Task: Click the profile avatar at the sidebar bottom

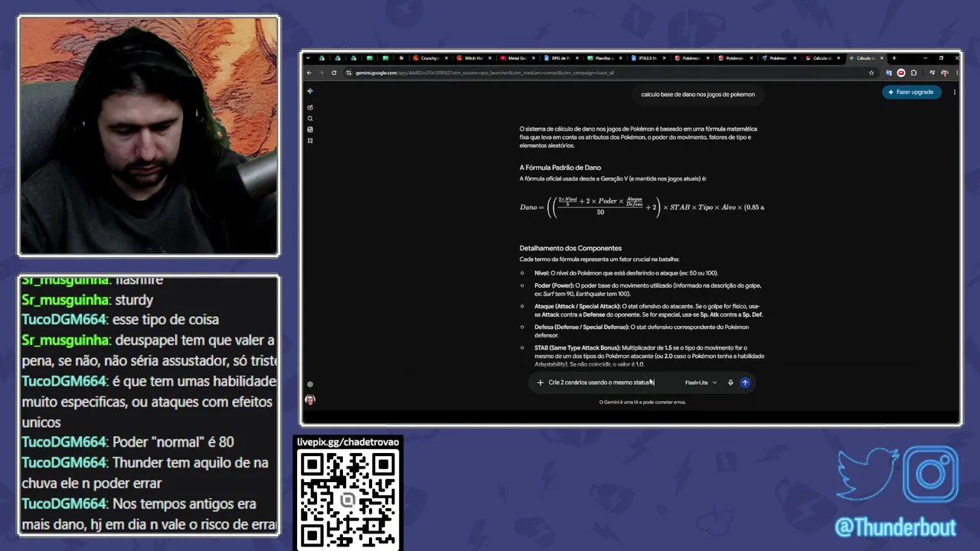Action: tap(310, 399)
